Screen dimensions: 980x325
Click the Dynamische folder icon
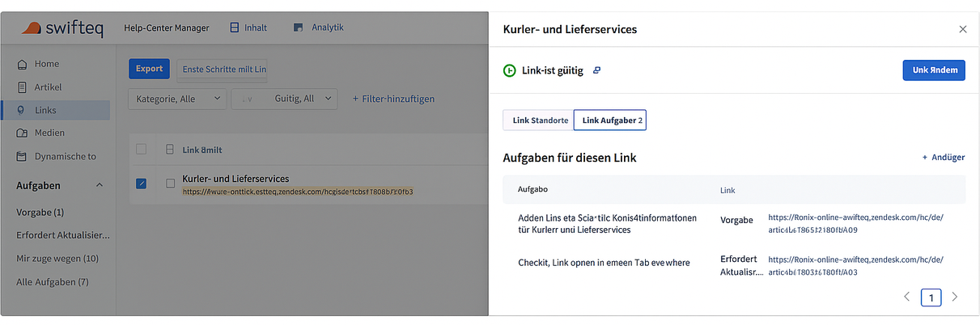(22, 157)
